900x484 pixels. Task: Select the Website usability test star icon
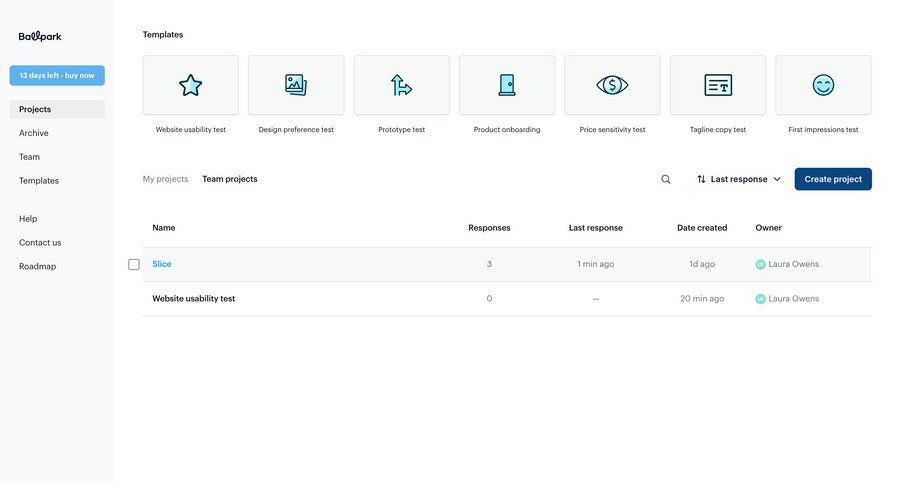pyautogui.click(x=191, y=86)
